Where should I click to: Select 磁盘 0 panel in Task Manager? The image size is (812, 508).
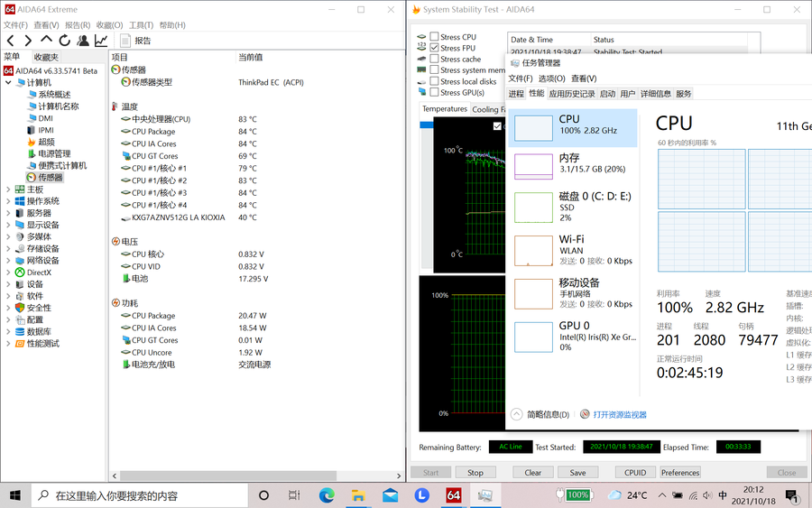pos(573,207)
